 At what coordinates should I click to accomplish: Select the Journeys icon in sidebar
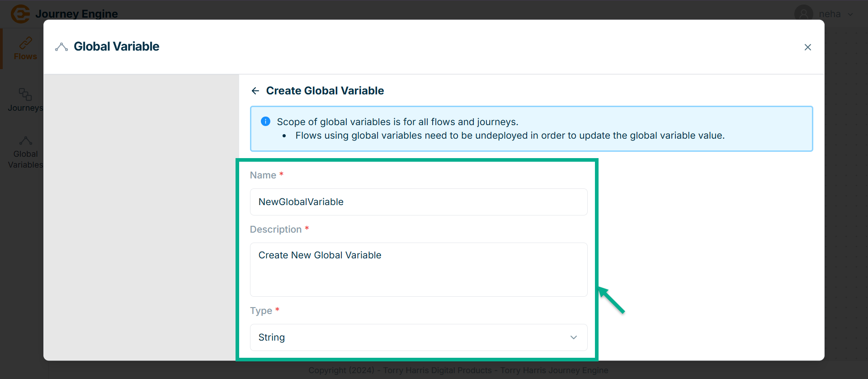point(25,94)
